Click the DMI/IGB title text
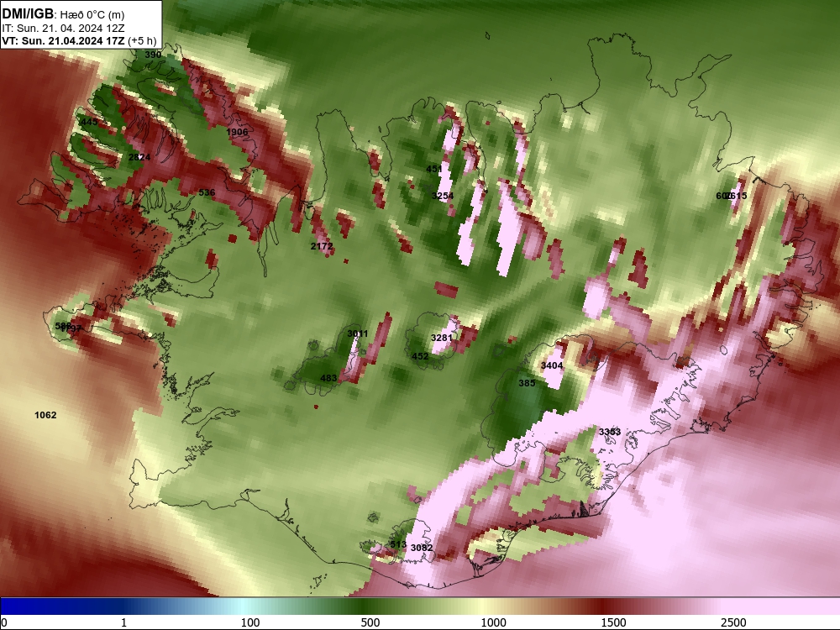The width and height of the screenshot is (840, 630). tap(28, 14)
